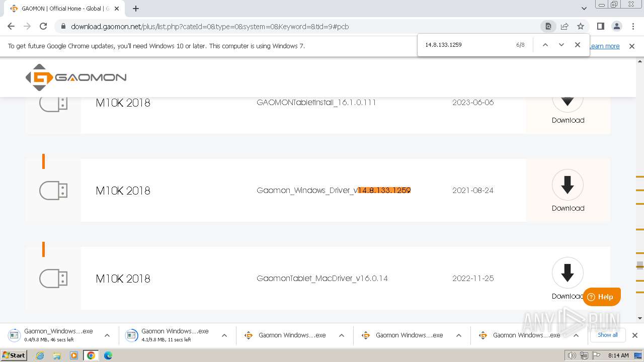
Task: Close the downloads shelf
Action: [635, 335]
